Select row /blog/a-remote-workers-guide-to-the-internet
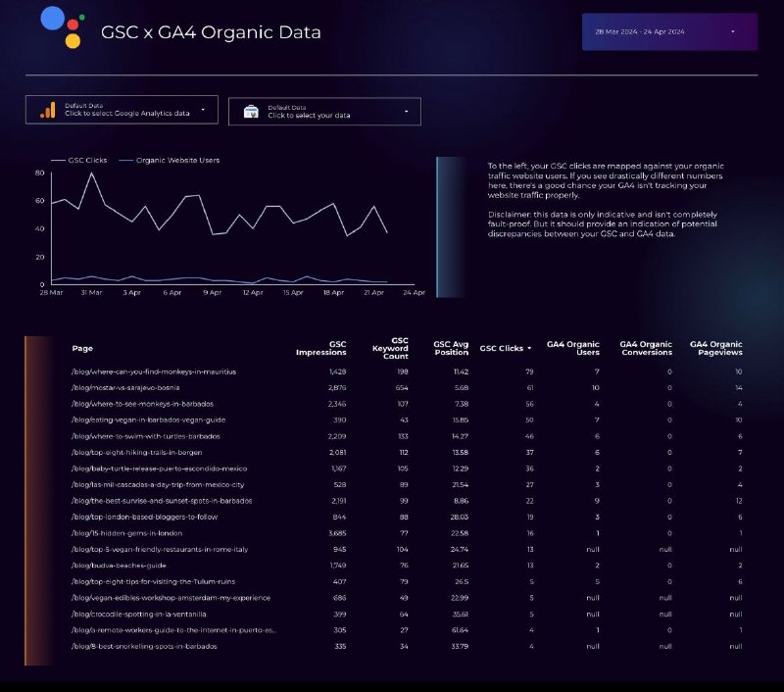The height and width of the screenshot is (692, 784). tap(407, 630)
